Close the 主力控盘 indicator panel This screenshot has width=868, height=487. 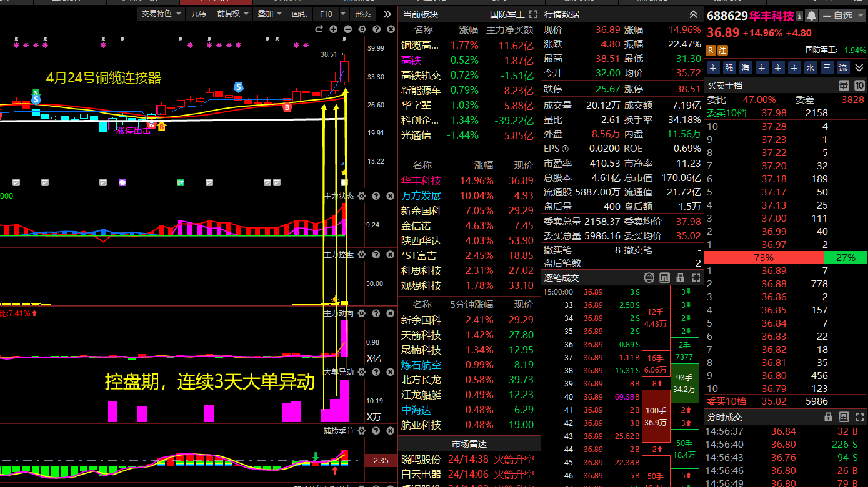point(391,255)
